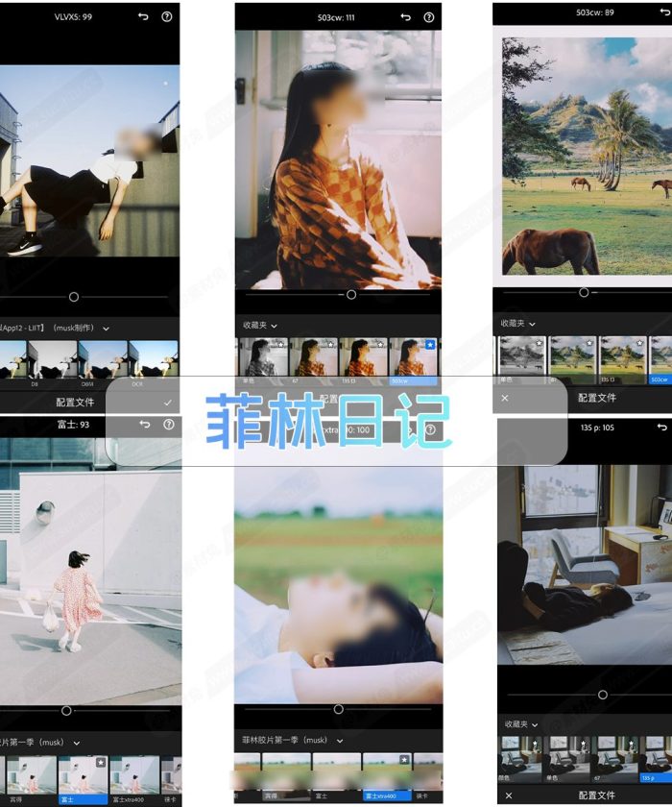Open help icon beside VLVXS: 99 title
Viewport: 672px width, 807px height.
[168, 17]
